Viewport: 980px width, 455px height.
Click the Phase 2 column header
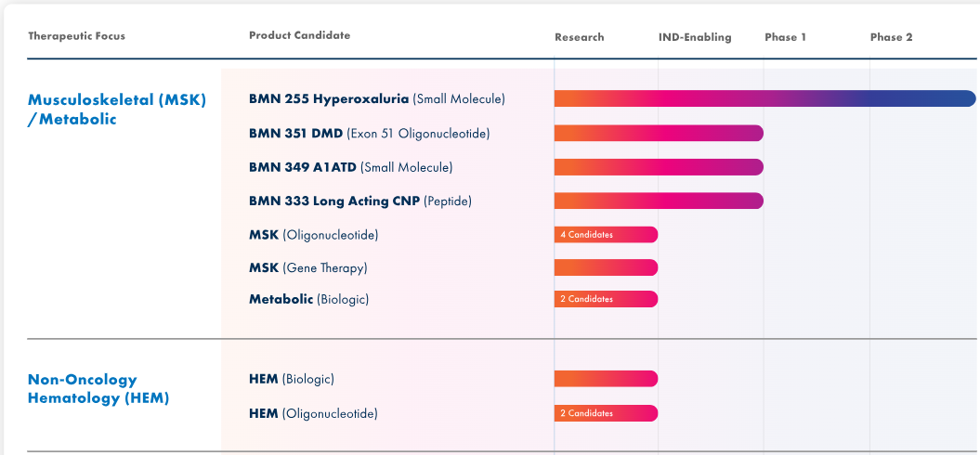click(891, 37)
